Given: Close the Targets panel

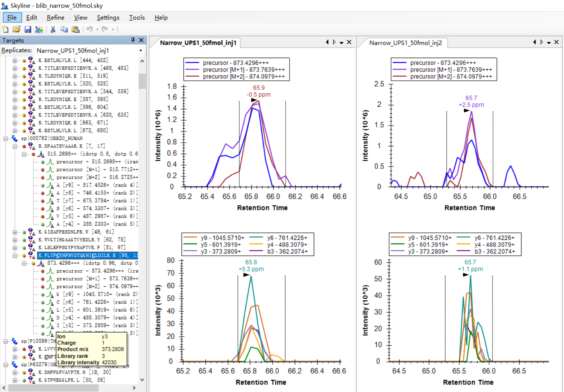Looking at the screenshot, I should 141,40.
